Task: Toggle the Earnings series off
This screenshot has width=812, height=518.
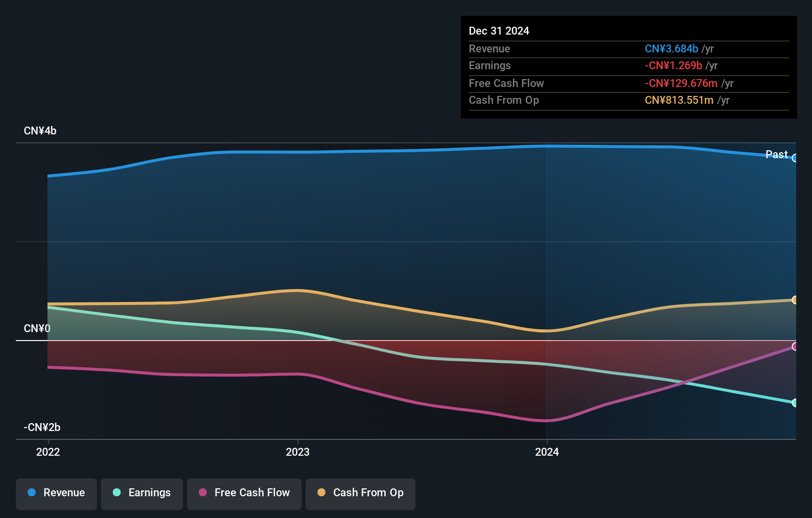Action: click(x=141, y=493)
